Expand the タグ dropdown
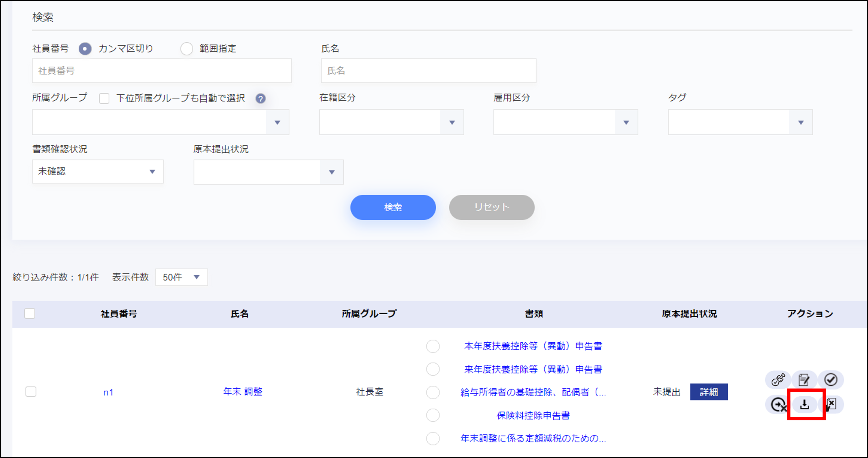 pyautogui.click(x=740, y=122)
